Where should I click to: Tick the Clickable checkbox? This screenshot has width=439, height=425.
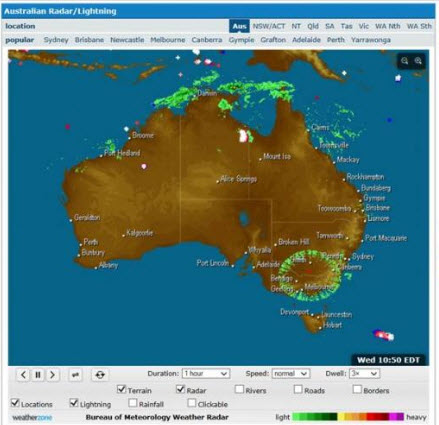point(192,403)
